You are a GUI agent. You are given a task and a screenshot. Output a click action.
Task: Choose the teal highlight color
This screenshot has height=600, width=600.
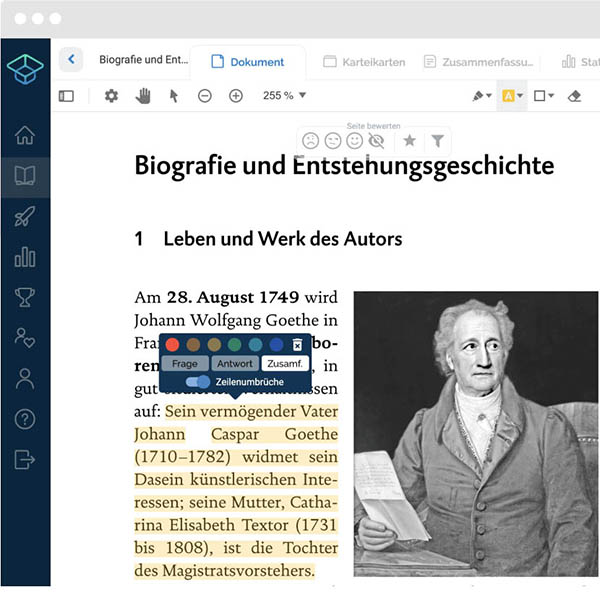pos(255,345)
